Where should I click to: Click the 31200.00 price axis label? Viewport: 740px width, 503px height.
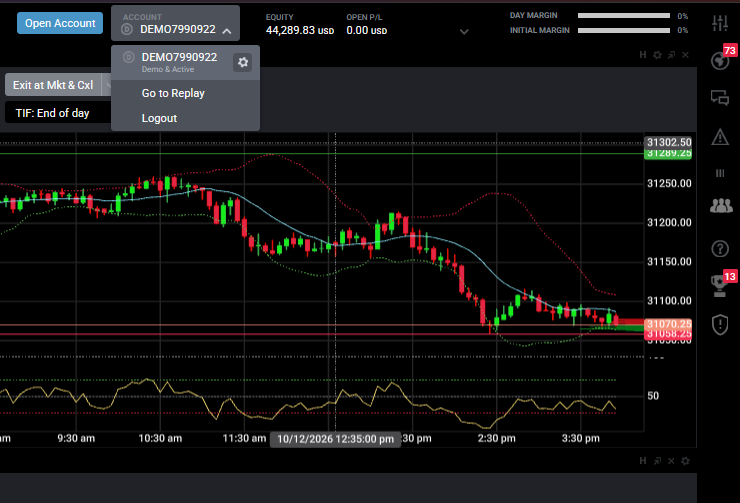(669, 223)
